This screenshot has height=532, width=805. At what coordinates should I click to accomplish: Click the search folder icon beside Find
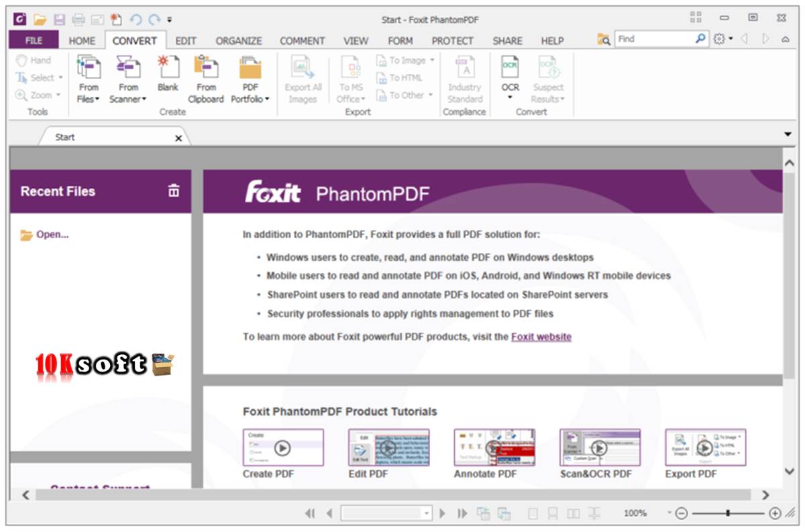tap(604, 40)
